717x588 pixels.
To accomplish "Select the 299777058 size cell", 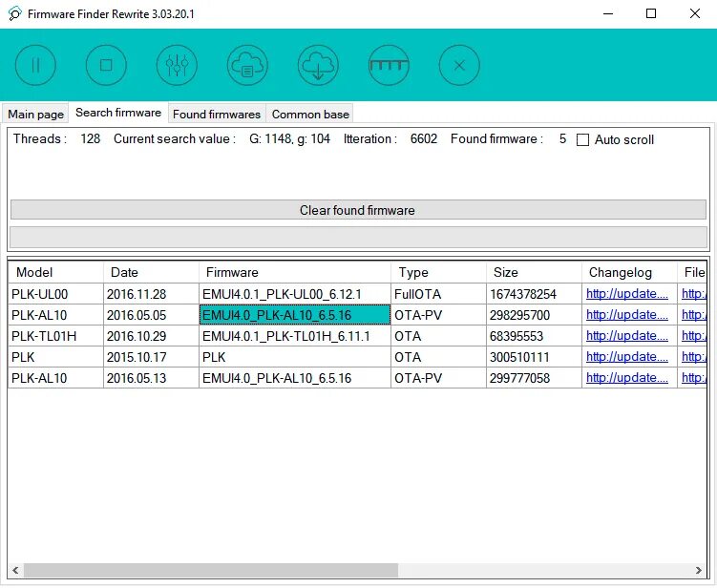I will point(534,378).
